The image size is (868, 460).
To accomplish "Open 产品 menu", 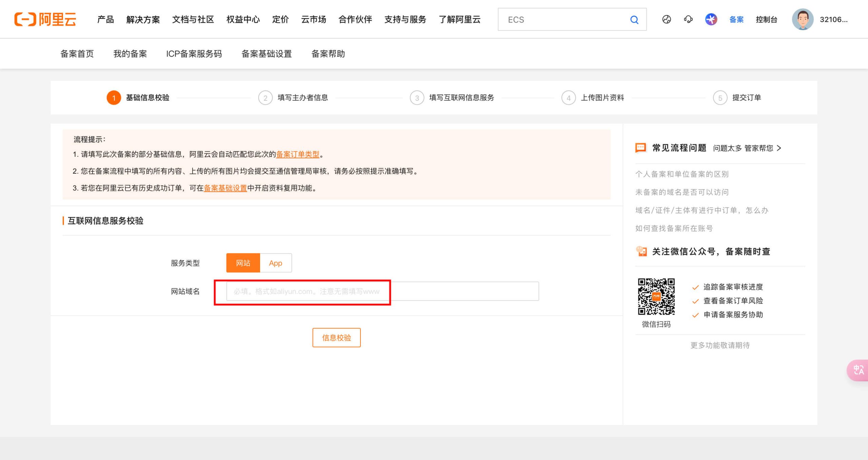I will [105, 19].
